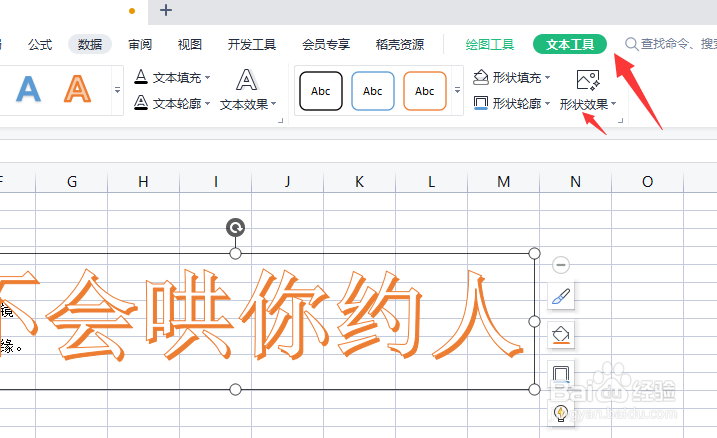Open the 稻壳资源 tab
717x438 pixels.
pos(400,45)
